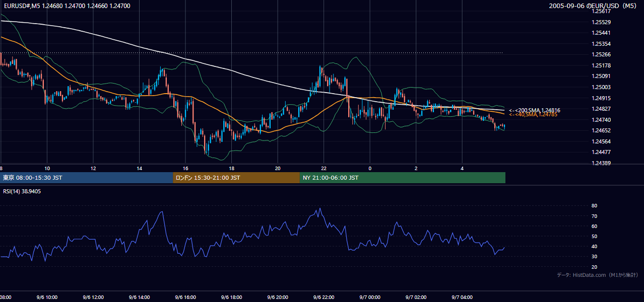Select the 東京 08:00-15:30 JST session bar
This screenshot has width=644, height=302.
coord(86,178)
